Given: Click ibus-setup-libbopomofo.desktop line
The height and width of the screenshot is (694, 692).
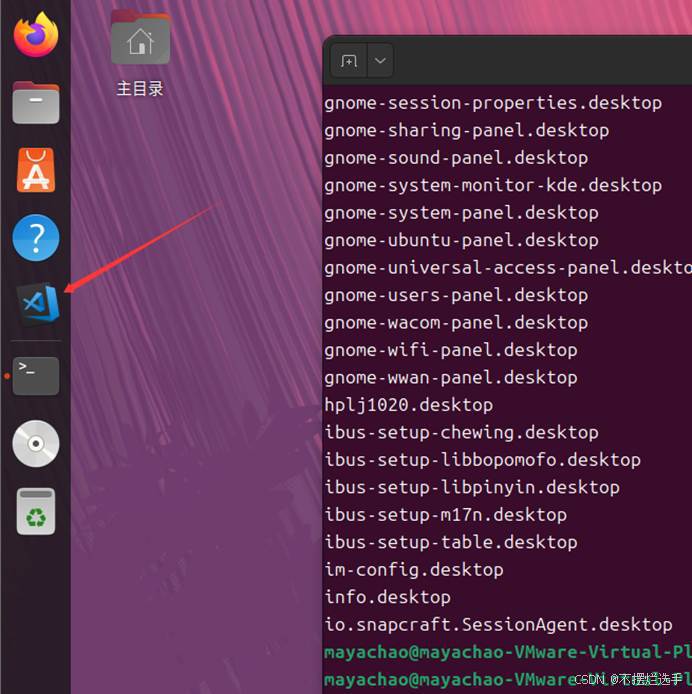Looking at the screenshot, I should (483, 460).
